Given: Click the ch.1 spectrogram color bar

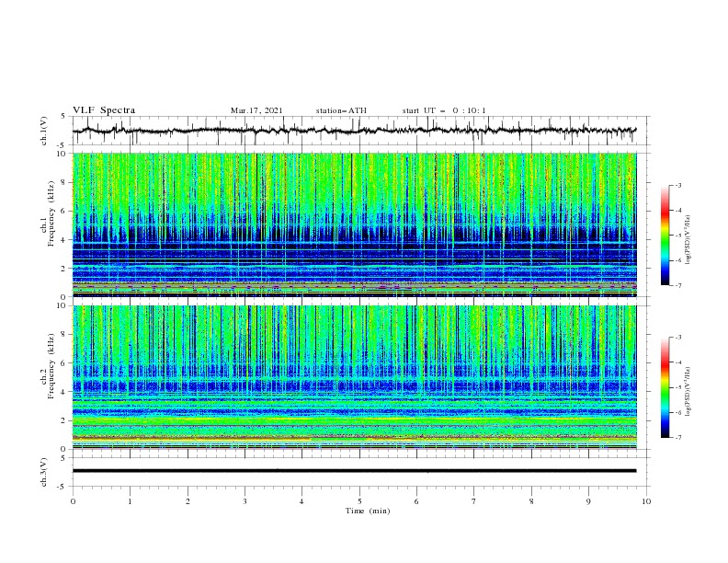Looking at the screenshot, I should [665, 236].
